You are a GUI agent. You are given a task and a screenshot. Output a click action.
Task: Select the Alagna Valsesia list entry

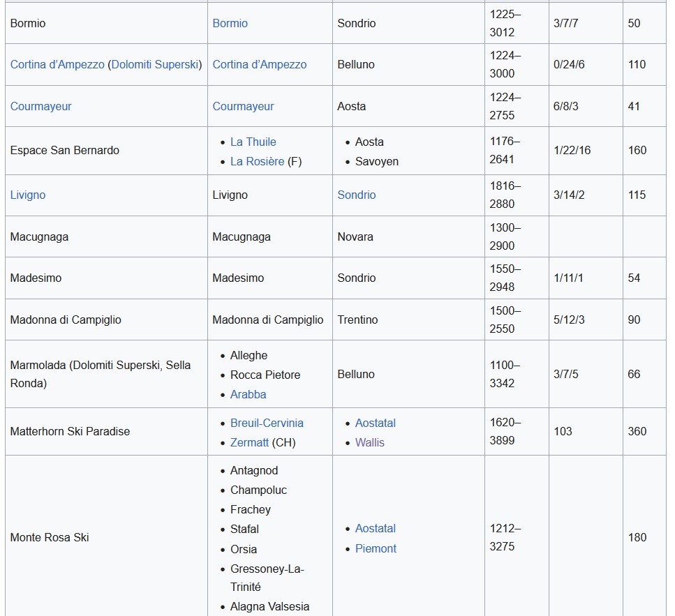(269, 606)
